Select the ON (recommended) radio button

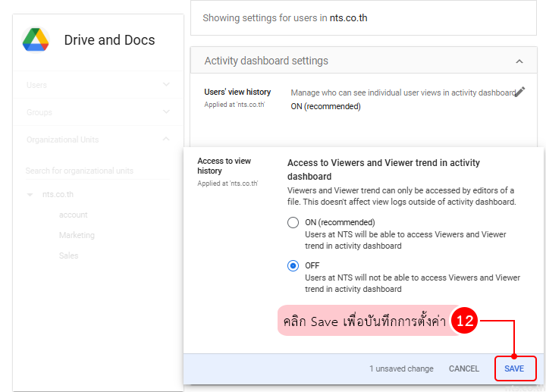tap(293, 223)
